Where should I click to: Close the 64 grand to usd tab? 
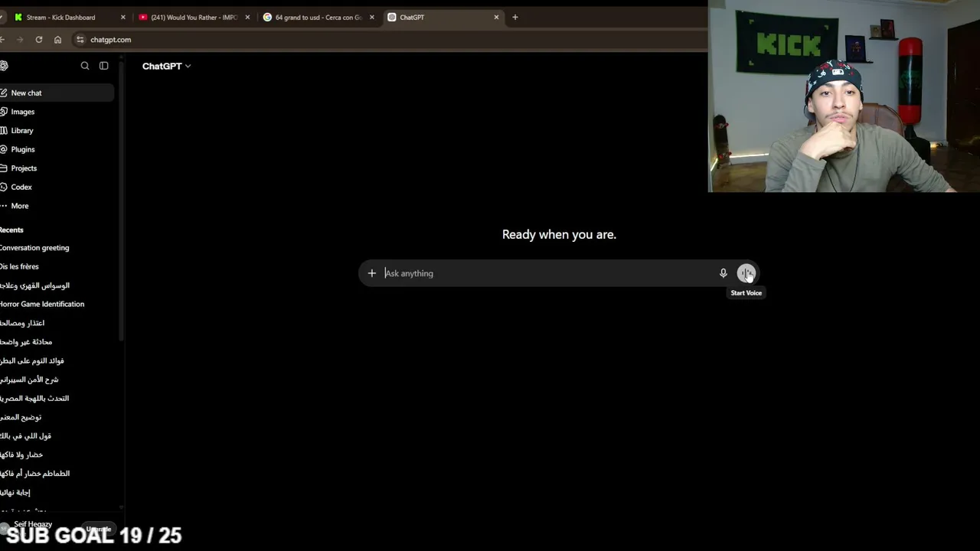point(372,17)
